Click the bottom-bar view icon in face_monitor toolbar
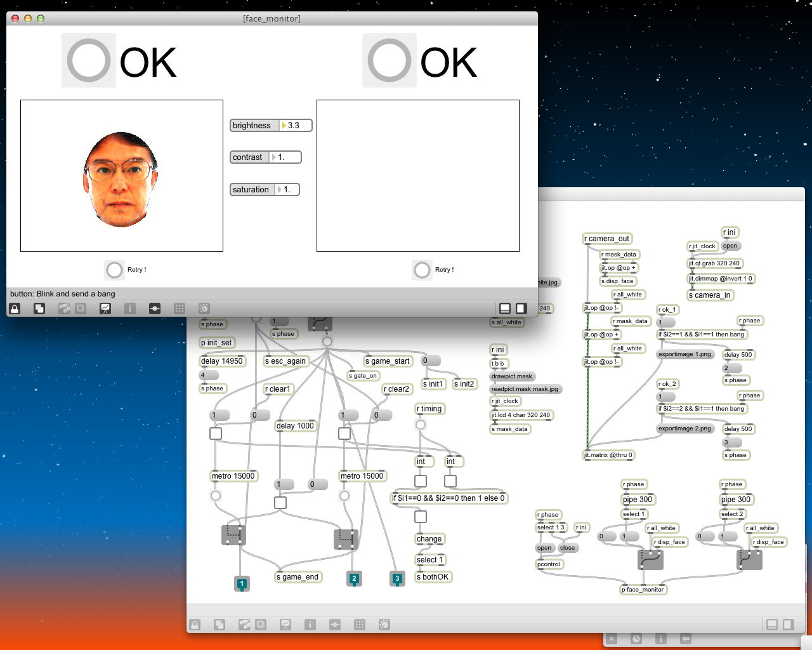Image resolution: width=812 pixels, height=650 pixels. (505, 308)
